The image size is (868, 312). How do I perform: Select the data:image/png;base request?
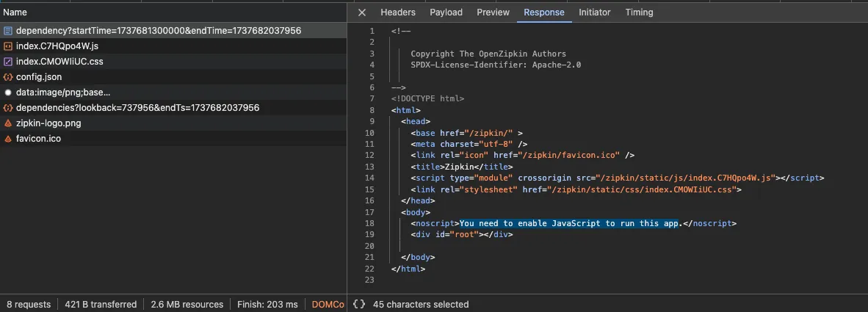point(173,92)
